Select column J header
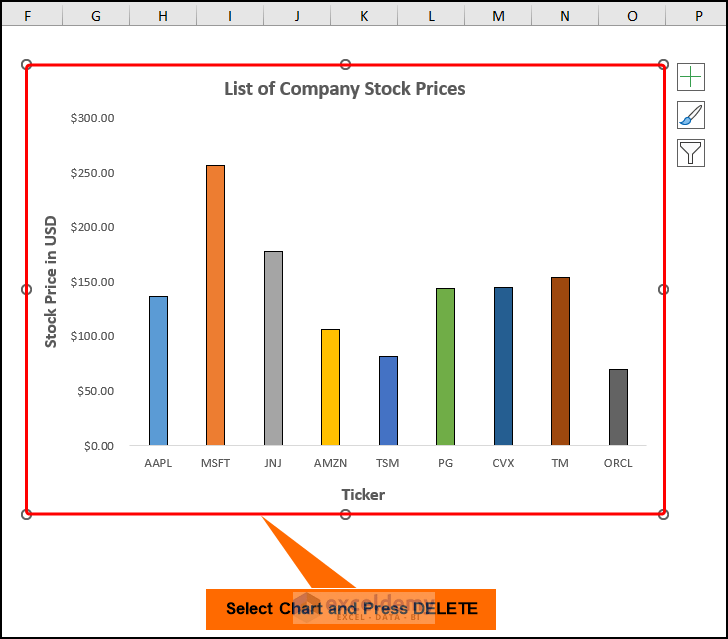The height and width of the screenshot is (639, 728). [x=297, y=16]
